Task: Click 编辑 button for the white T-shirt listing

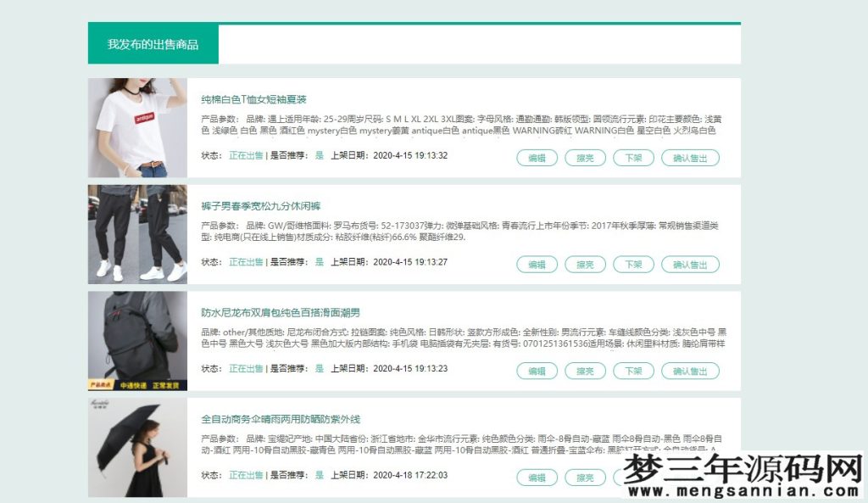Action: click(535, 158)
